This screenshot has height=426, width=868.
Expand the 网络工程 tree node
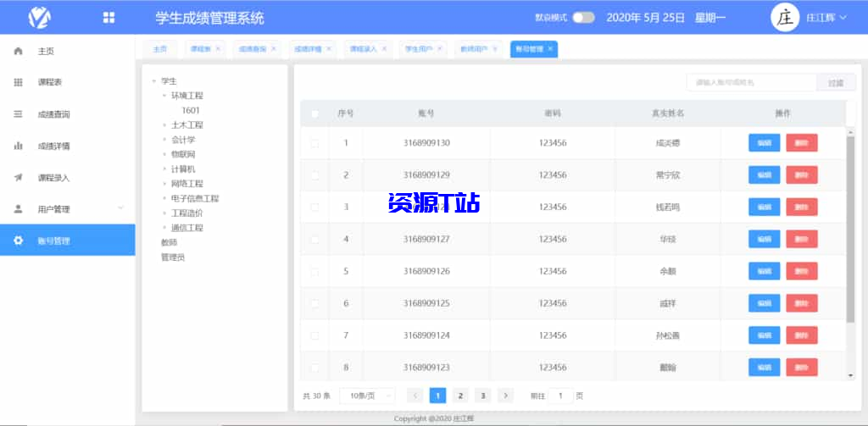point(164,184)
